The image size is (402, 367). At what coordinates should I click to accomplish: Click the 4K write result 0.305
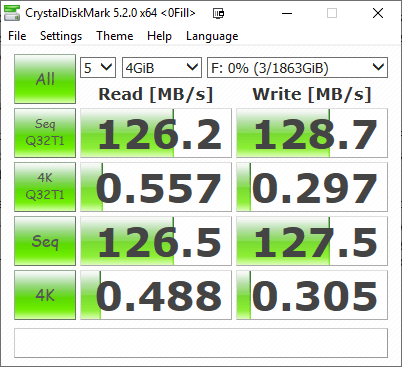[x=312, y=295]
